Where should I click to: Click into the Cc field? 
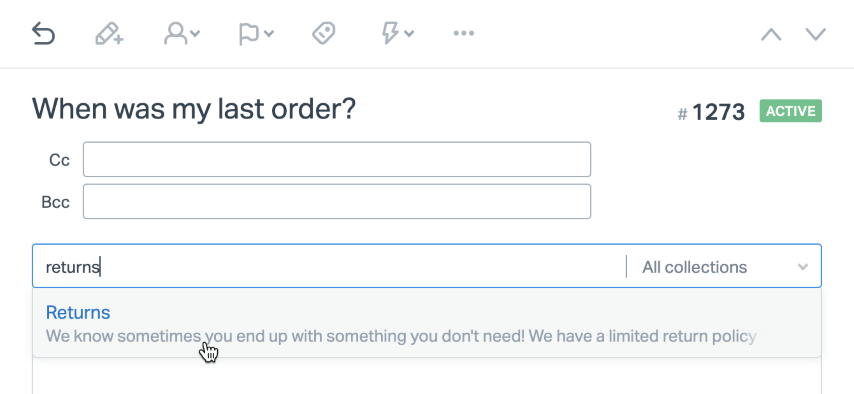click(x=337, y=159)
